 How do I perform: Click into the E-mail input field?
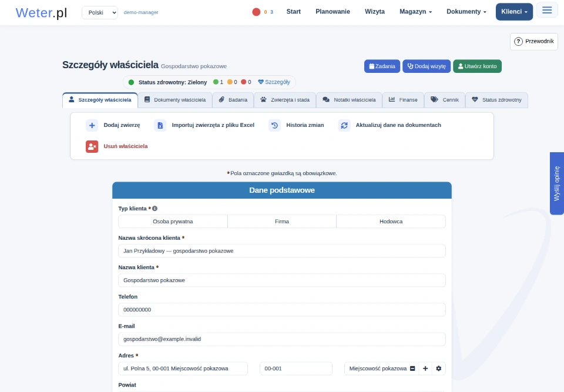282,339
